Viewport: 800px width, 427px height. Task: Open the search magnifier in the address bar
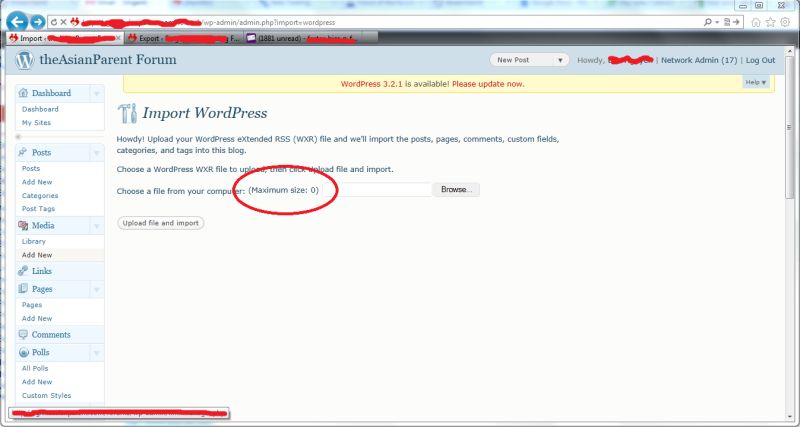click(x=708, y=22)
